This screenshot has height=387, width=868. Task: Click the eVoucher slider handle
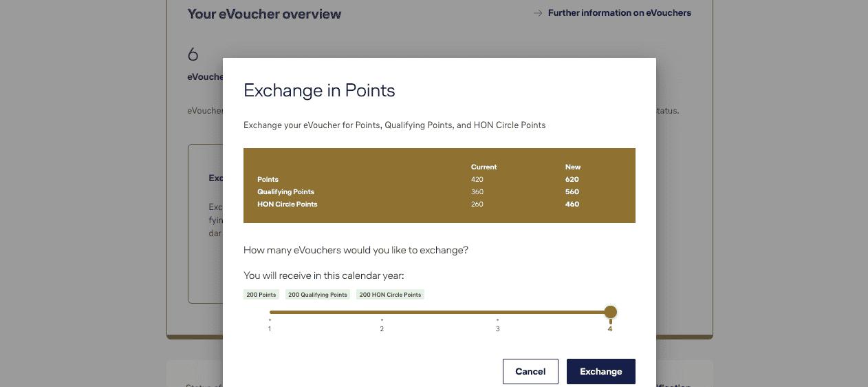click(610, 312)
